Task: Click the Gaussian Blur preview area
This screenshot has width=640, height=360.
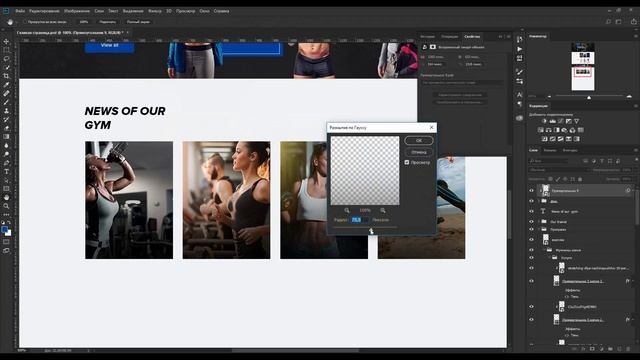Action: (365, 171)
